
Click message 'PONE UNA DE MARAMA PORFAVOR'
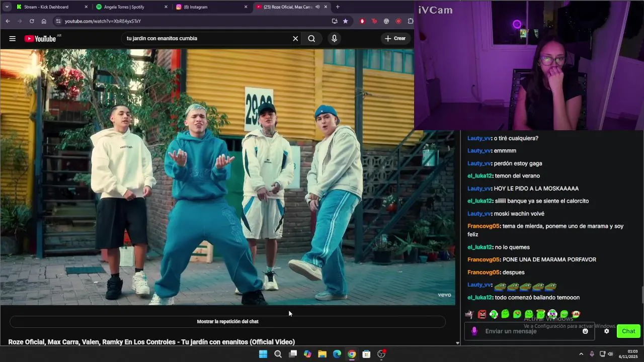coord(549,260)
